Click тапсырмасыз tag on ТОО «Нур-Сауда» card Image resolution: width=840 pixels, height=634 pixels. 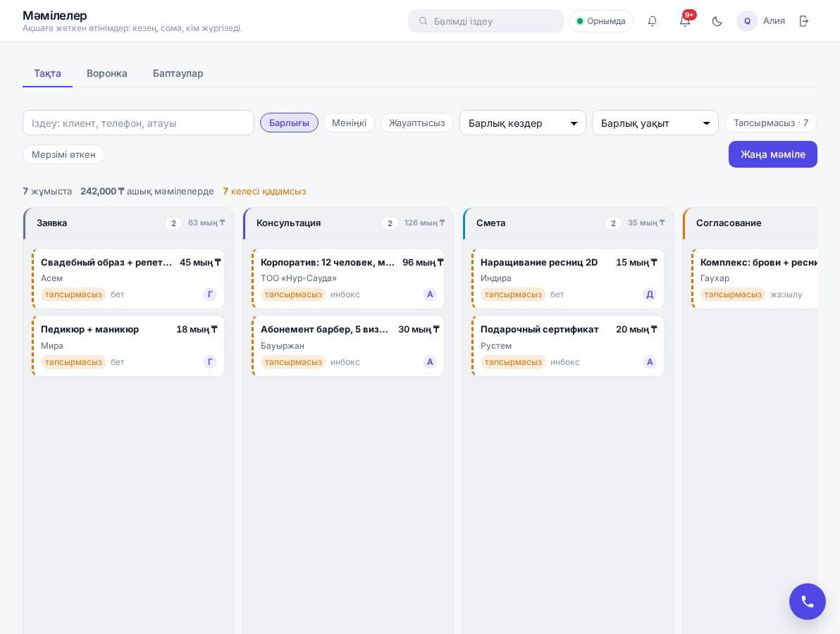pos(293,294)
